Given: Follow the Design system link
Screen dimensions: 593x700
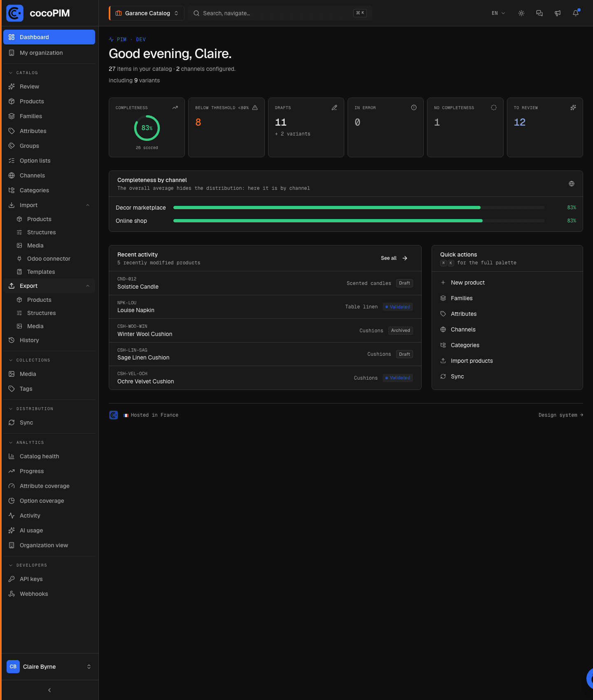Looking at the screenshot, I should [x=561, y=415].
